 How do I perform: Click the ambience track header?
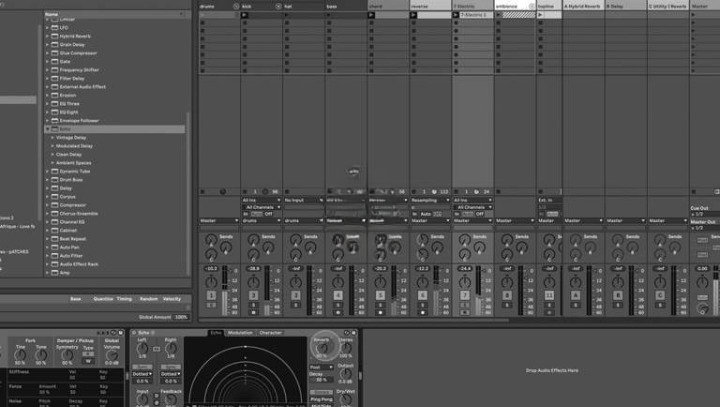515,6
